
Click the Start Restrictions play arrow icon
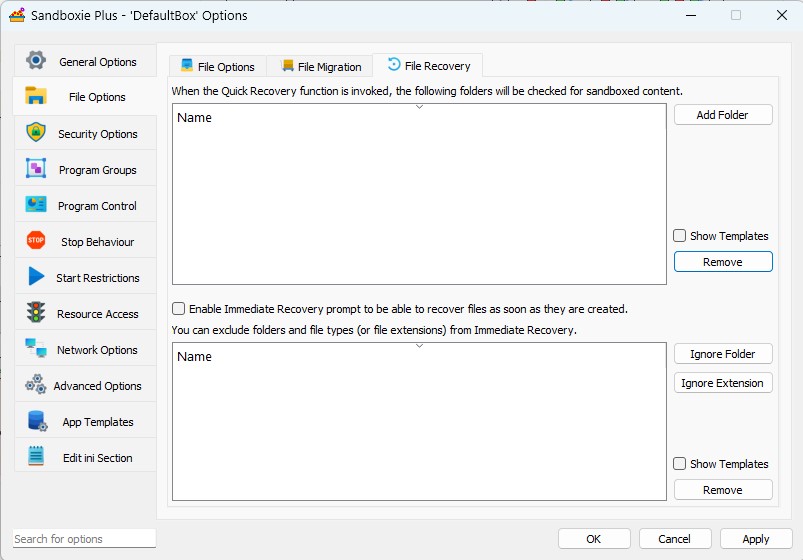pyautogui.click(x=36, y=276)
